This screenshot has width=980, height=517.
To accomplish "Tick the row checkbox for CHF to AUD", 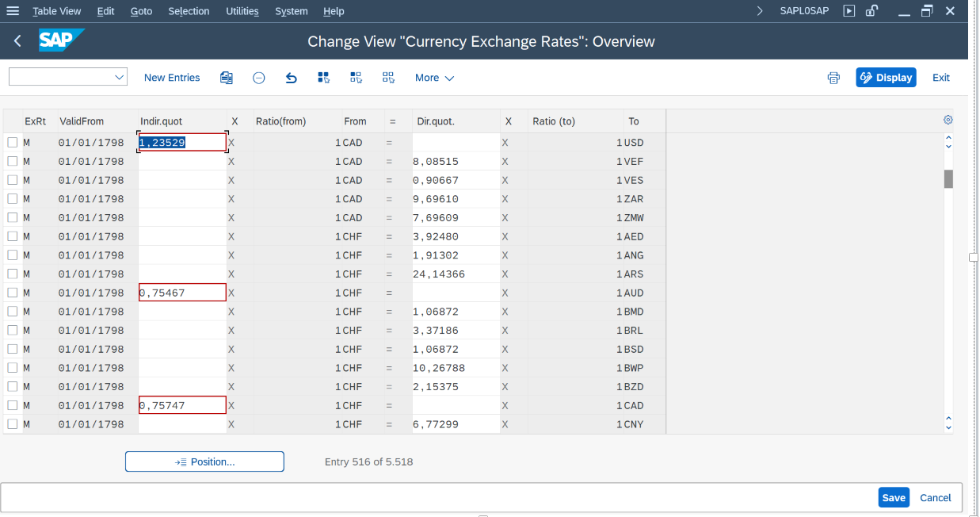I will (x=13, y=293).
